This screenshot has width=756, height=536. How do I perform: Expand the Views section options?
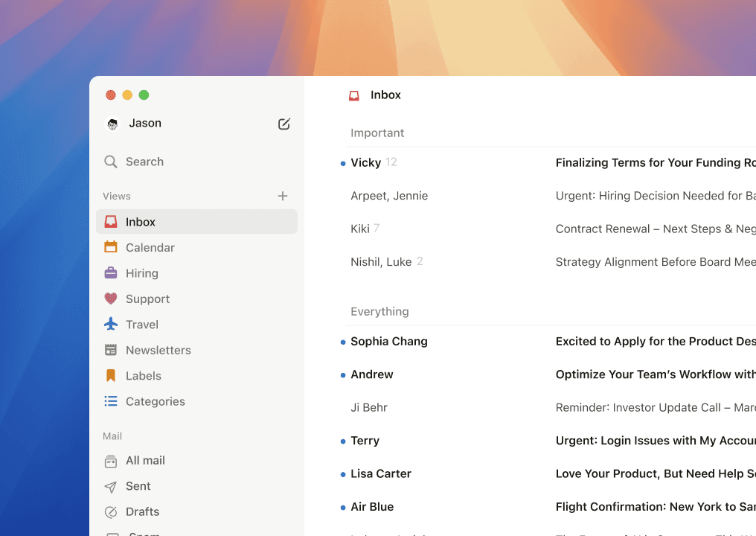(116, 196)
